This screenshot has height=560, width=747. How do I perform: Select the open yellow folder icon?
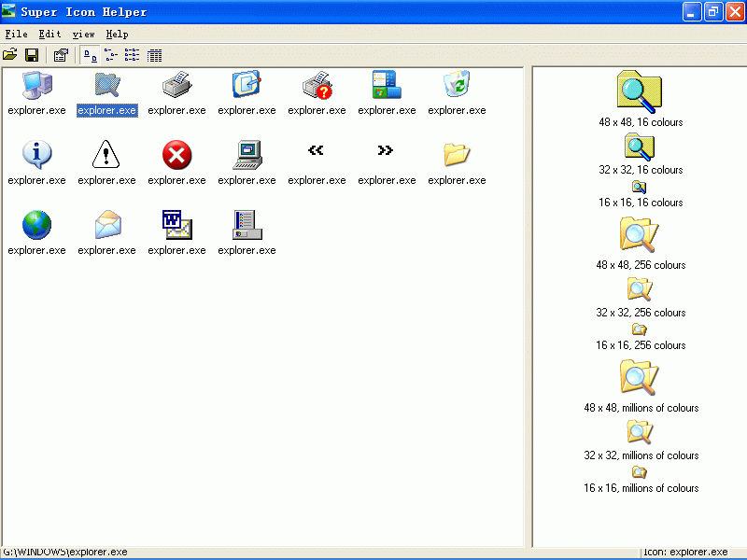point(457,155)
